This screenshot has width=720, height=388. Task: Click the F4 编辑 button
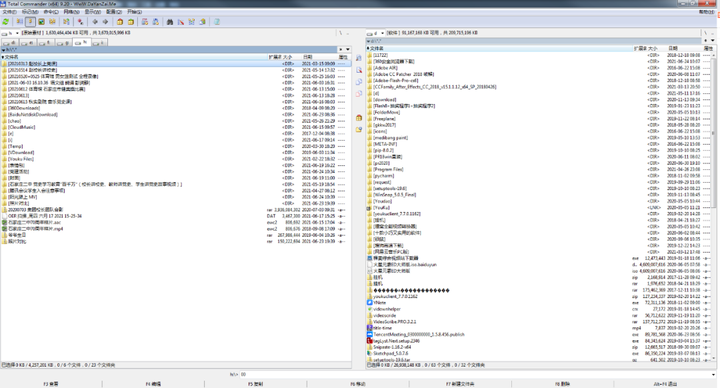tap(153, 384)
